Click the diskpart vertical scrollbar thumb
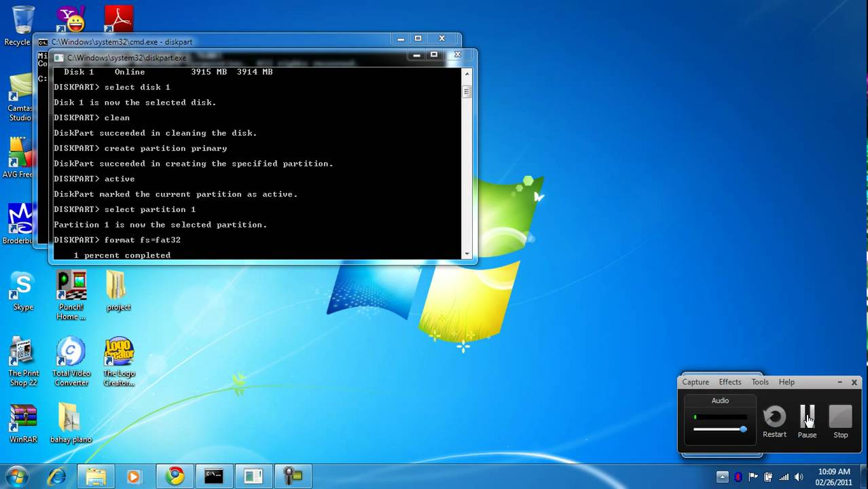This screenshot has width=868, height=489. point(467,92)
